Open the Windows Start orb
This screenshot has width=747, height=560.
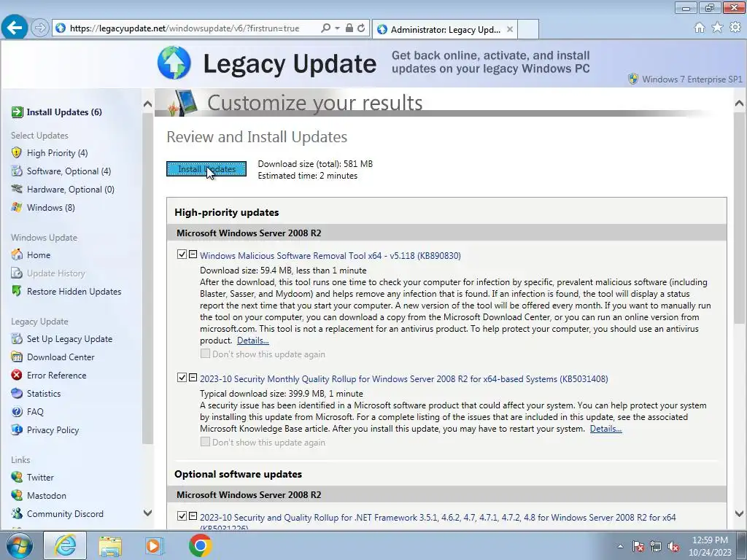click(20, 545)
